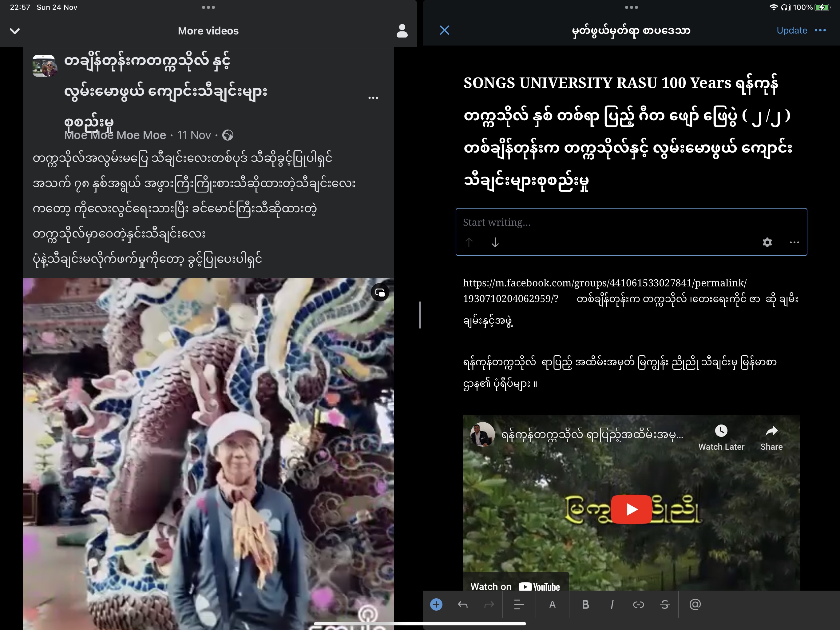Open the text color 'A' option
The height and width of the screenshot is (630, 840).
tap(552, 604)
